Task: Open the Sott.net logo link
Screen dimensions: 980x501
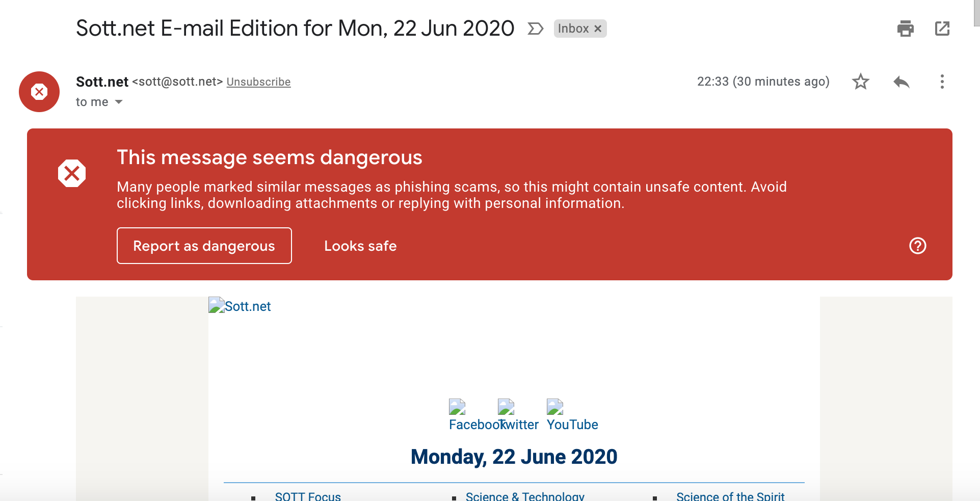Action: [240, 306]
